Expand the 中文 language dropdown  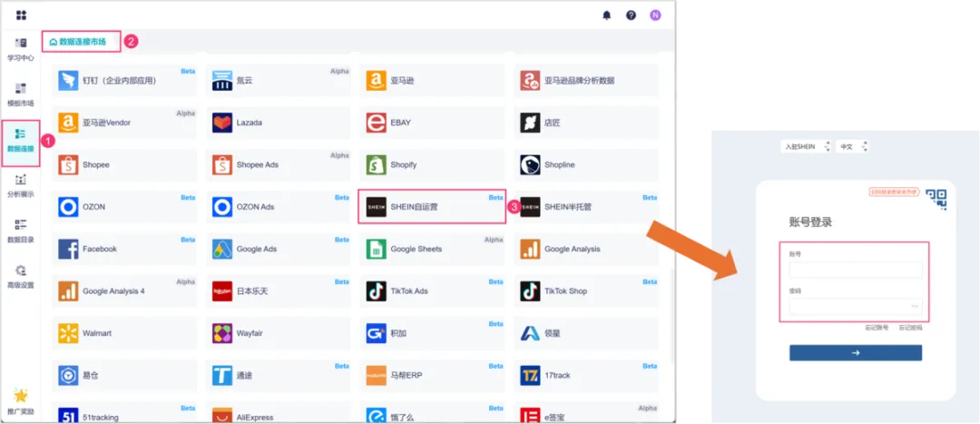[x=853, y=146]
